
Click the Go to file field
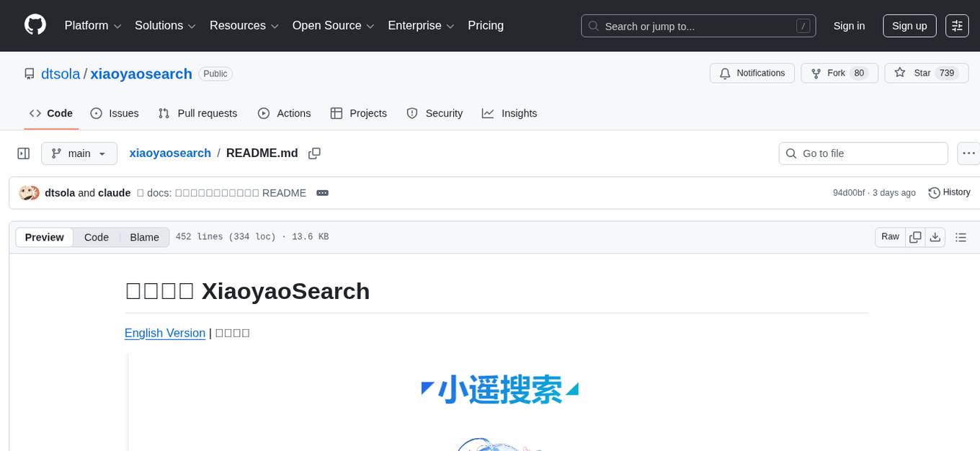(863, 153)
